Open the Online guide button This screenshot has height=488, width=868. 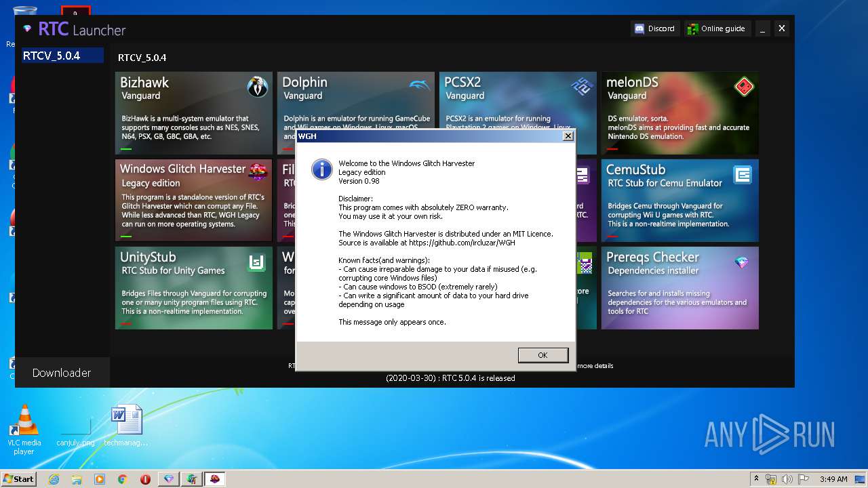[x=716, y=28]
